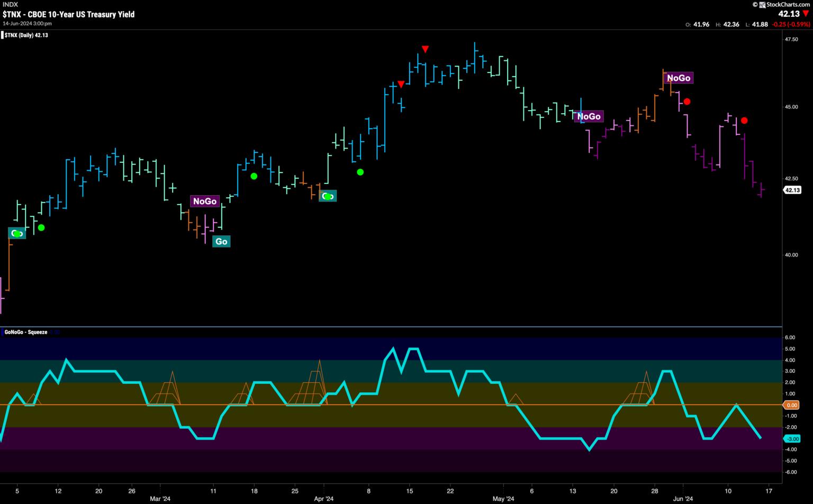
Task: Click the highest red triangle marker in April
Action: click(x=425, y=49)
